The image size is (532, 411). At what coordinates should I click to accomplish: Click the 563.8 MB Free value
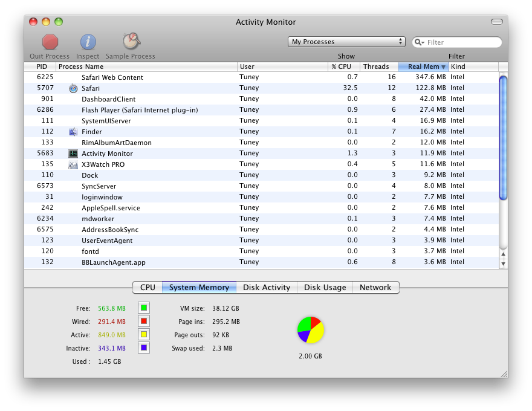(x=112, y=308)
